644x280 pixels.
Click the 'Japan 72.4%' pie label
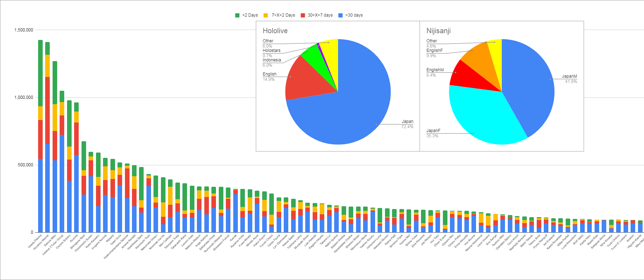click(x=407, y=124)
